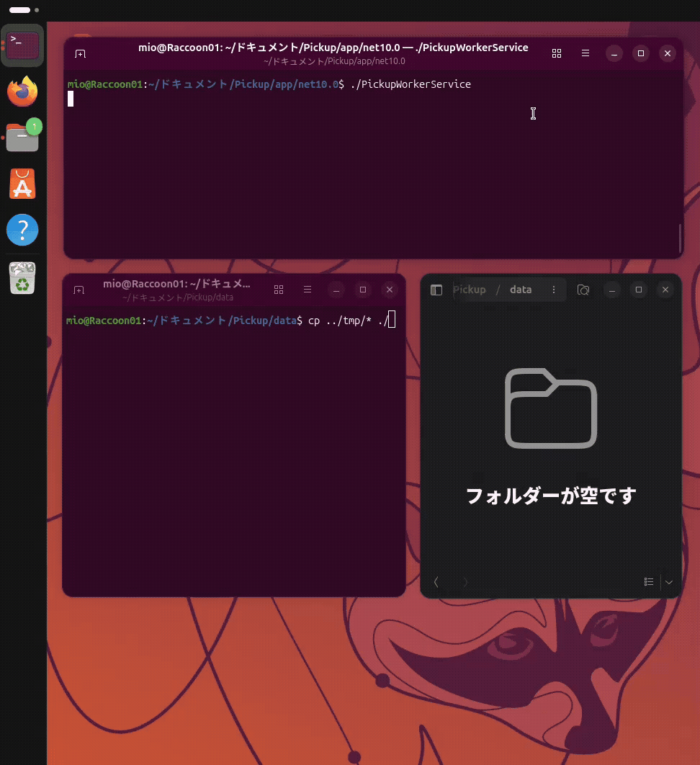Click the empty folder message in Files

pos(551,496)
